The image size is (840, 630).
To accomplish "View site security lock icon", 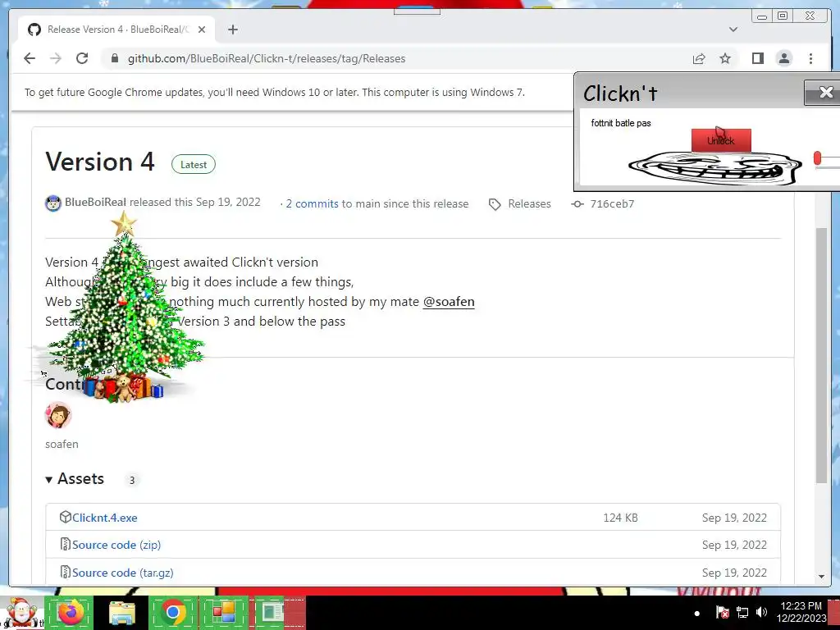I will [x=115, y=58].
